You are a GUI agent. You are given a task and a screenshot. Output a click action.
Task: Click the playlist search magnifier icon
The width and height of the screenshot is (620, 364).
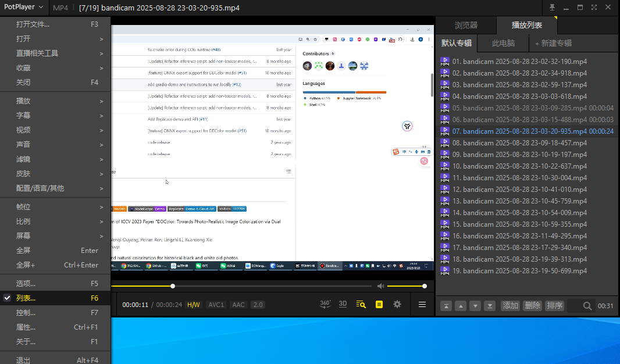(587, 306)
